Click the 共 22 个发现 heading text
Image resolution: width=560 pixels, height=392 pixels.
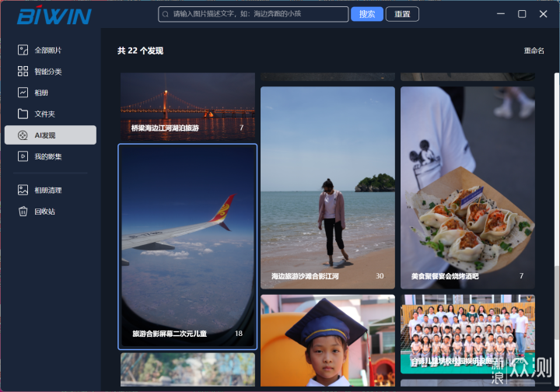pos(140,51)
